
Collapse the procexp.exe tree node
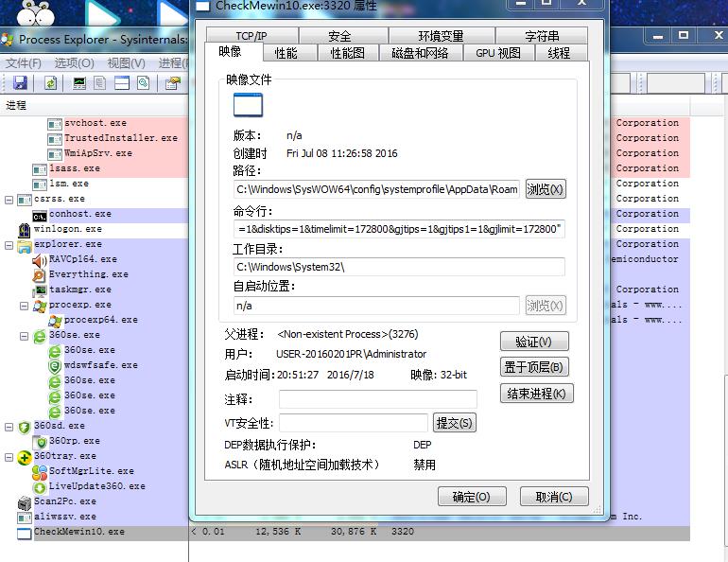[x=24, y=306]
